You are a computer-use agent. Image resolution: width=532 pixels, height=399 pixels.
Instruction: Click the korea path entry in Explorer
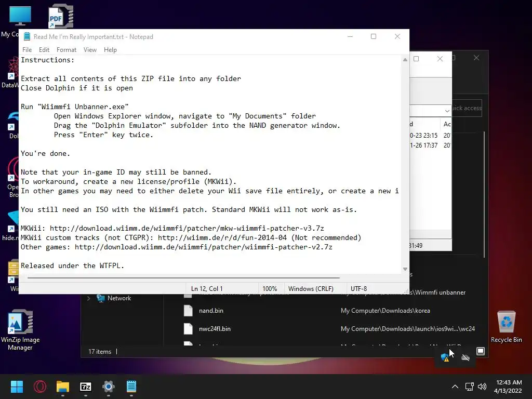pyautogui.click(x=385, y=311)
